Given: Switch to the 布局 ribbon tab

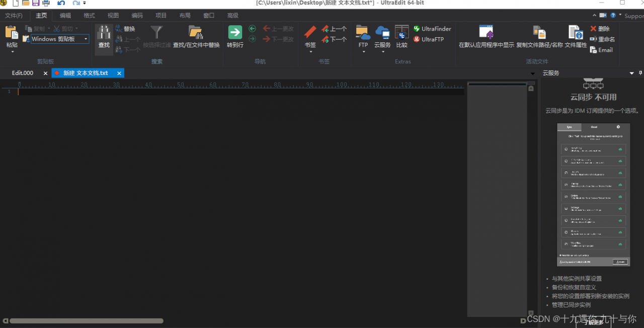Looking at the screenshot, I should pos(185,16).
